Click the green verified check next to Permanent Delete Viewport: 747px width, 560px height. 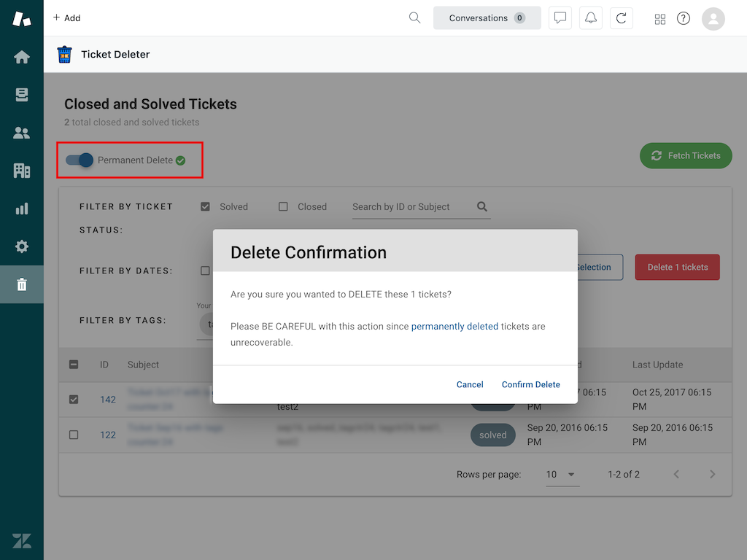180,160
